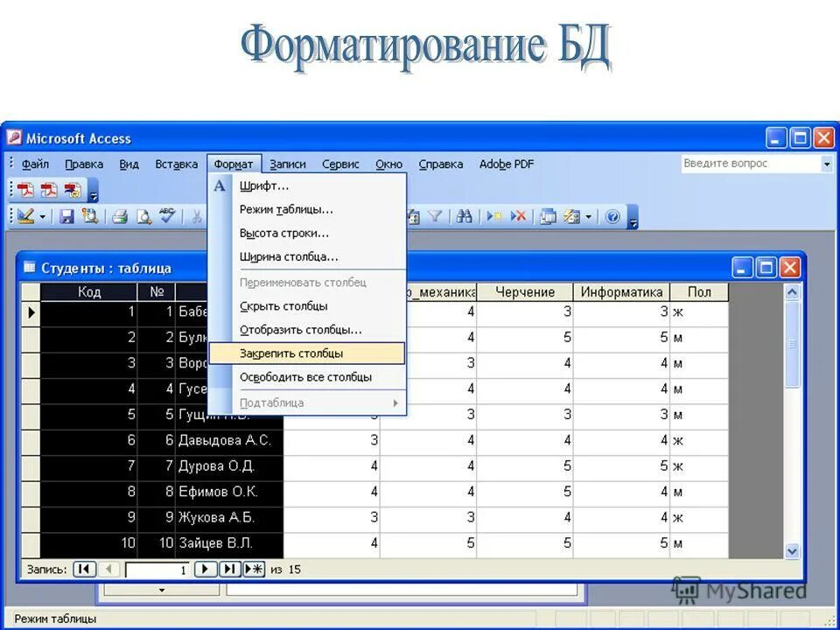Go to first record navigation button

[84, 569]
